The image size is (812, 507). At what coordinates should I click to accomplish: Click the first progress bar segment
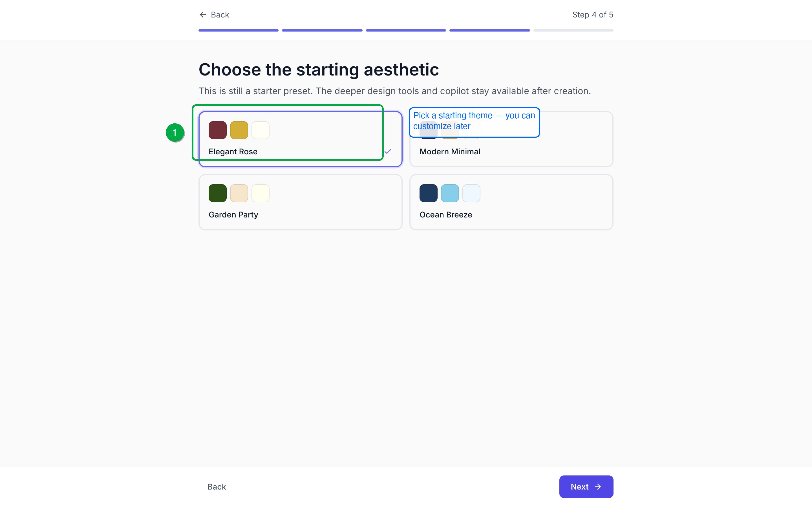pyautogui.click(x=238, y=30)
